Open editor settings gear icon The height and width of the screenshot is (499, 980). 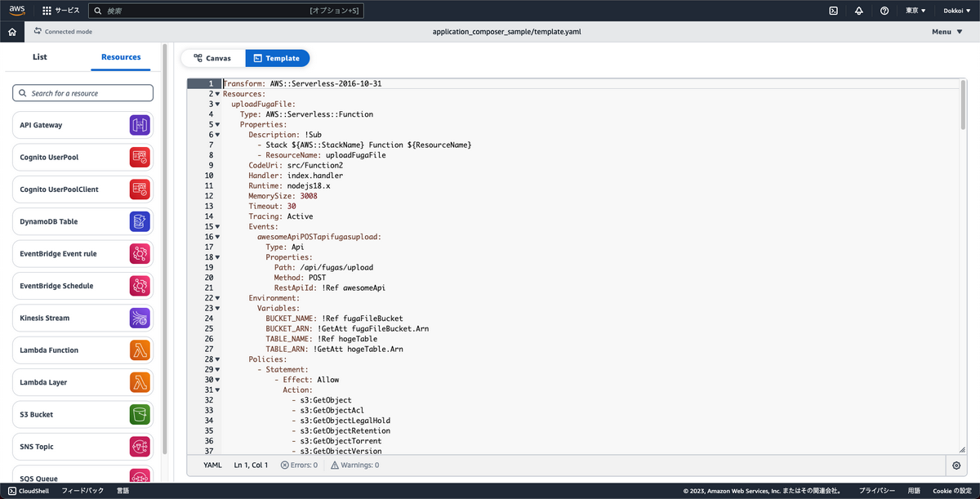coord(956,465)
